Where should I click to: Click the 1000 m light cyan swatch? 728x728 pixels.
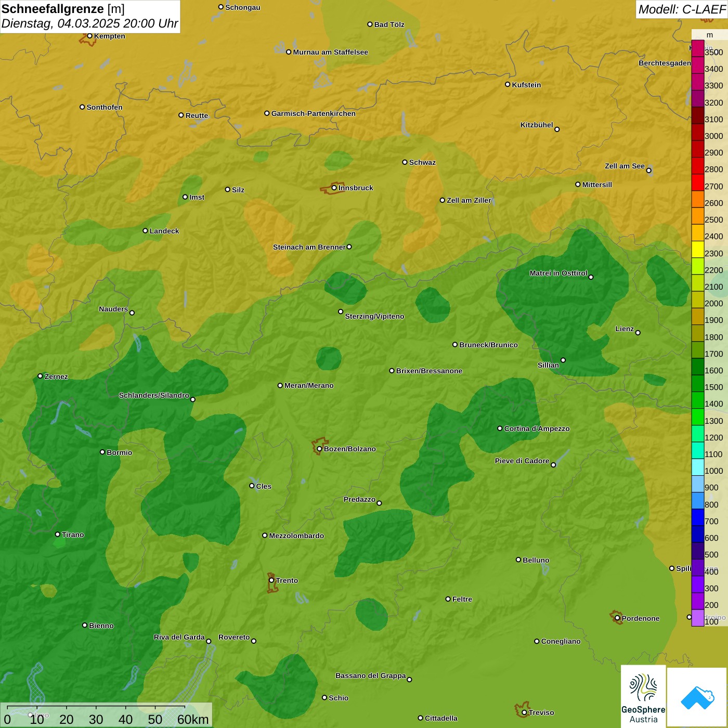[698, 467]
